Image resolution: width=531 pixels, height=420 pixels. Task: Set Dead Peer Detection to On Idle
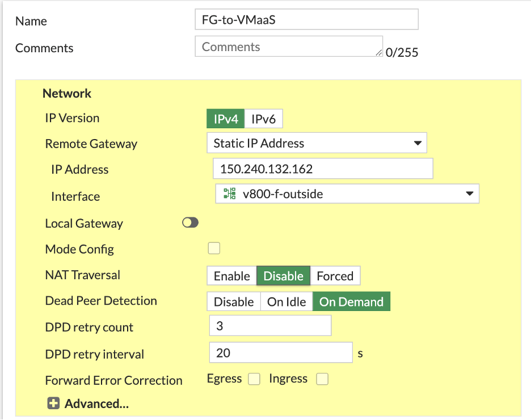(x=286, y=302)
